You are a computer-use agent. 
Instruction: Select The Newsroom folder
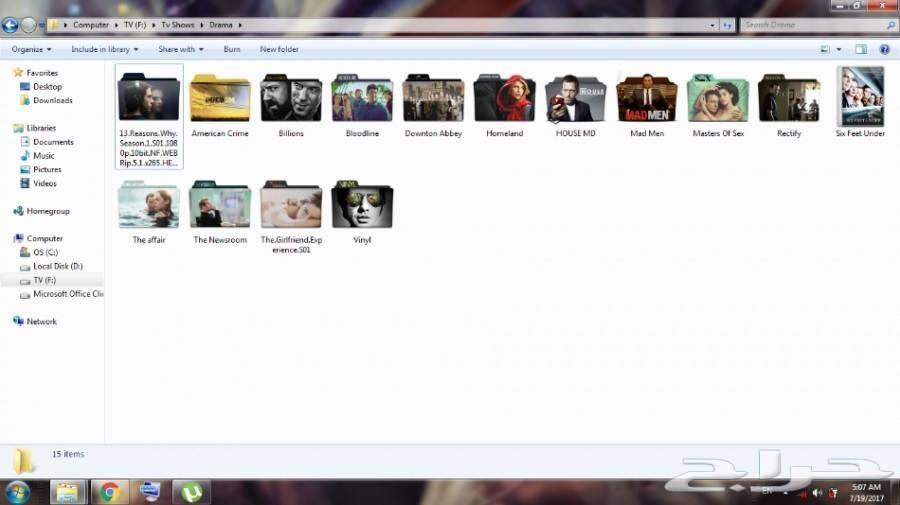click(220, 213)
